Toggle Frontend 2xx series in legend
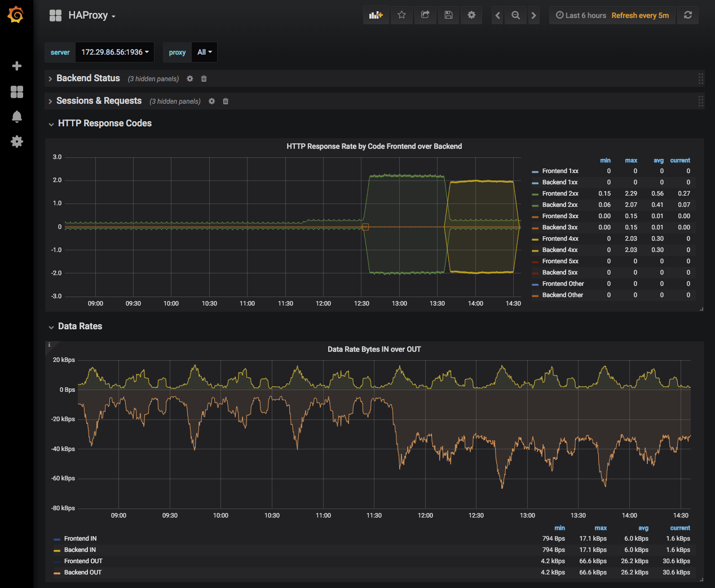 (560, 193)
